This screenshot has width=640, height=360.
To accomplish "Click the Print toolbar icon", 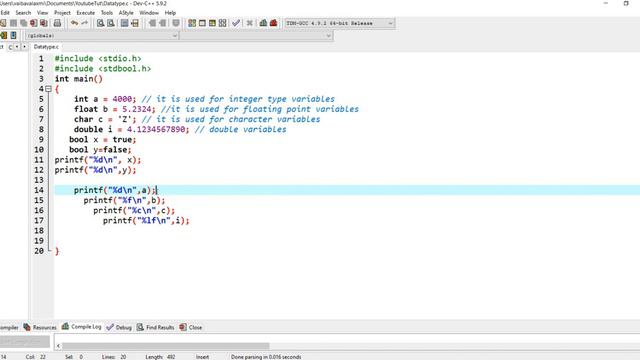I will (57, 23).
